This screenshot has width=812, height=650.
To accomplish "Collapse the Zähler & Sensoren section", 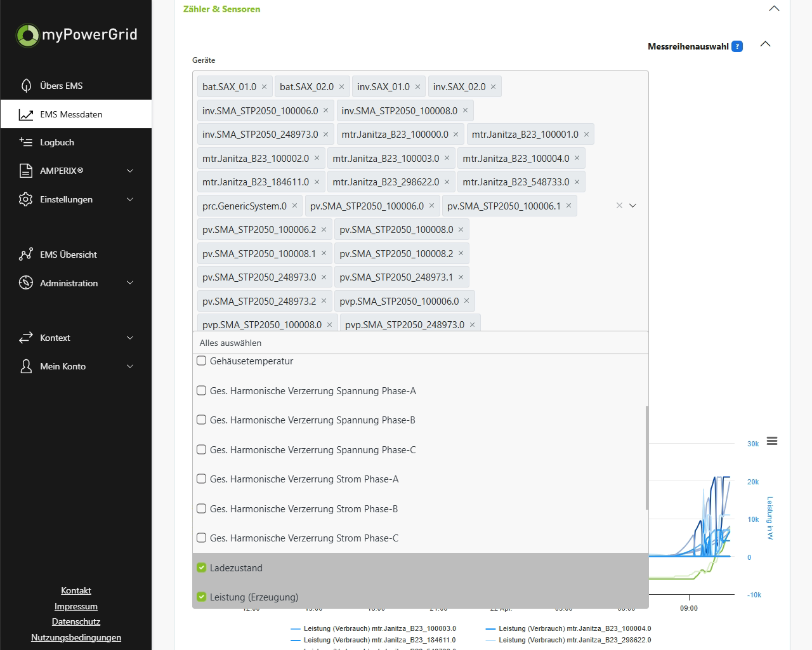I will pyautogui.click(x=774, y=9).
